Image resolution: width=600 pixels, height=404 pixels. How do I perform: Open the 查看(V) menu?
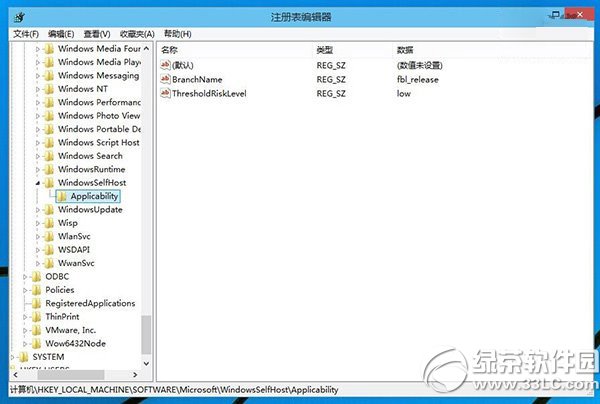click(97, 34)
